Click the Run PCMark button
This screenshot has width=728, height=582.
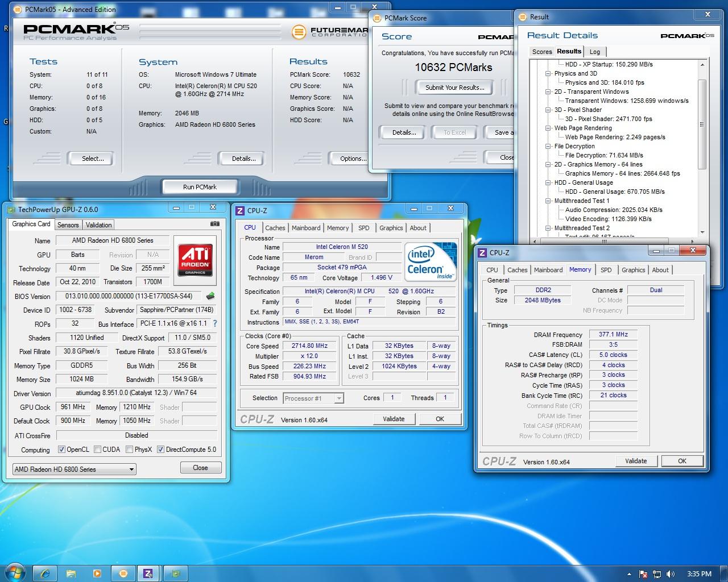point(200,186)
